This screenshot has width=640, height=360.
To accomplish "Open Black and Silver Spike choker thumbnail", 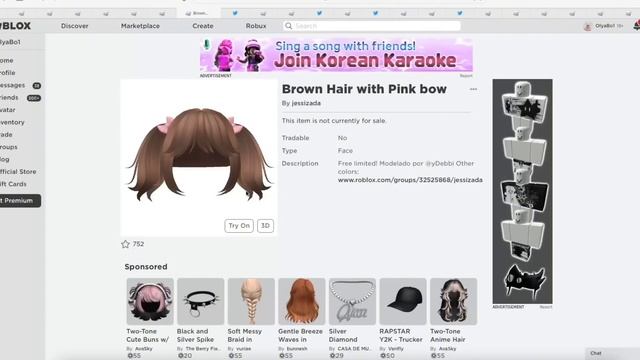I will point(200,301).
